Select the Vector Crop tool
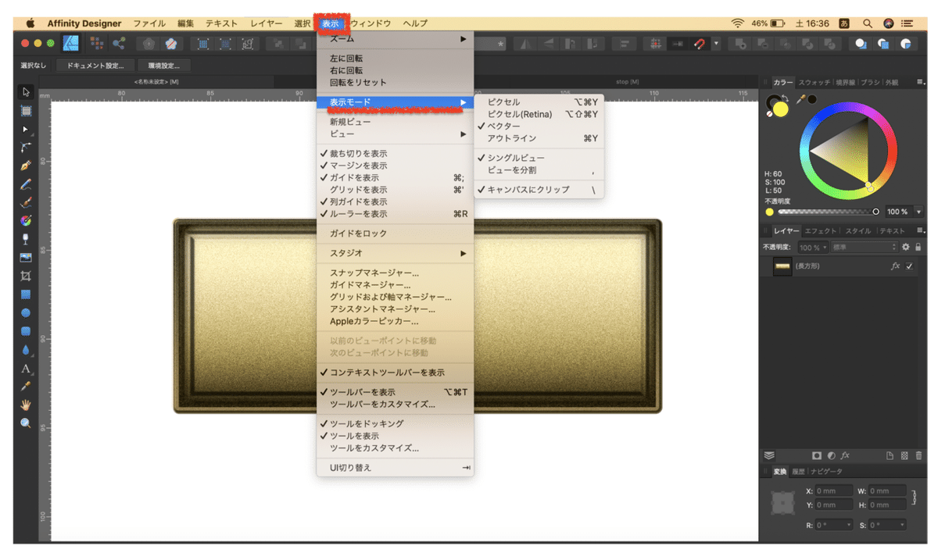The height and width of the screenshot is (560, 938). coord(26,276)
